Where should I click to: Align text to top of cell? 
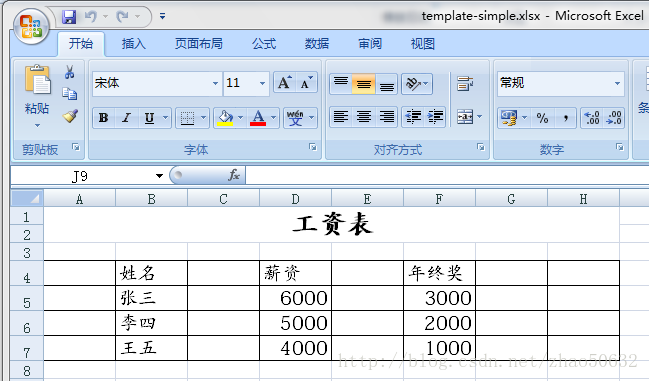click(x=341, y=84)
